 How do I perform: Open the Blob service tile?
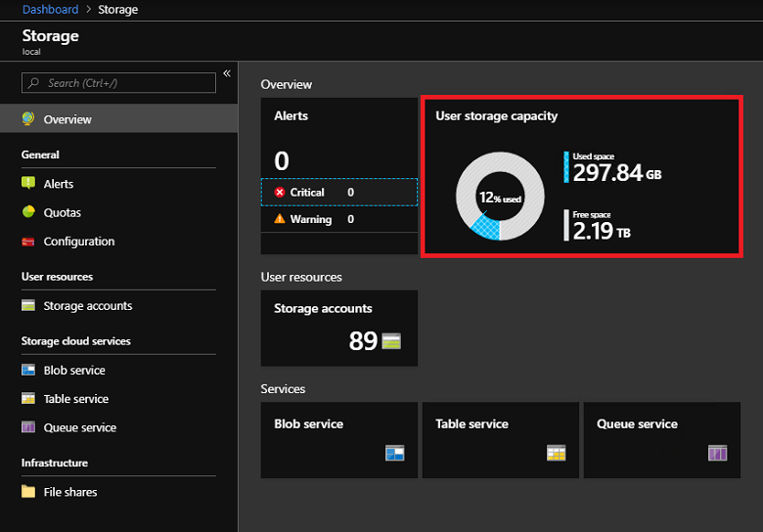click(338, 439)
